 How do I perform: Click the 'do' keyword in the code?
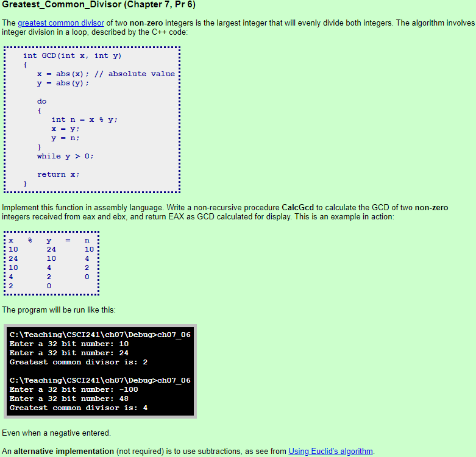42,101
